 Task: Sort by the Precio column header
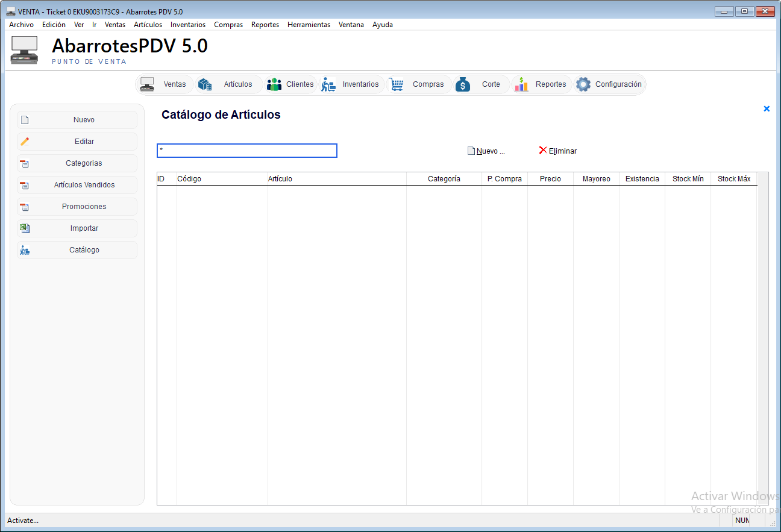550,179
